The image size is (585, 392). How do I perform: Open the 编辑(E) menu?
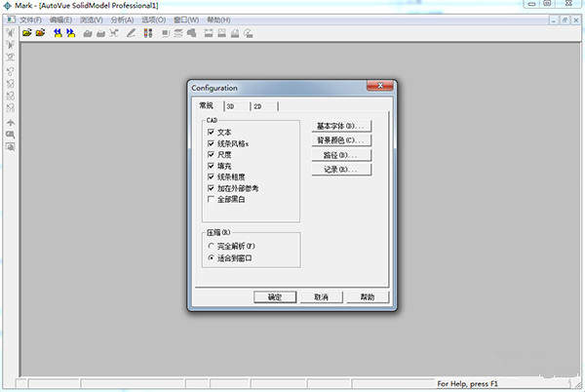[60, 20]
